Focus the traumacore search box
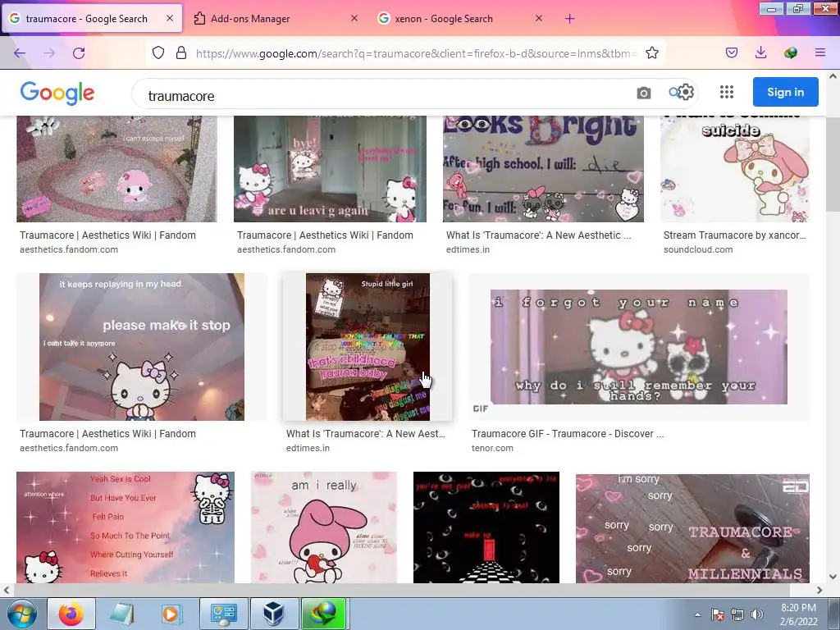This screenshot has width=840, height=630. [x=386, y=95]
